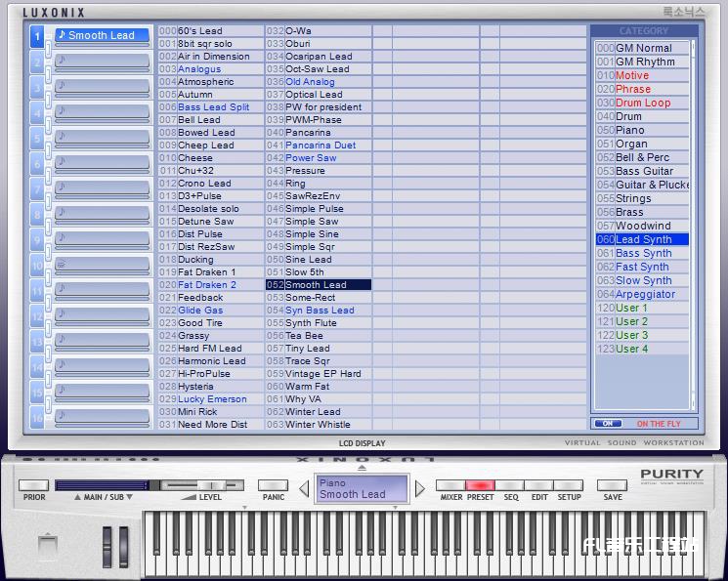Open the EDIT page
The height and width of the screenshot is (581, 728).
[x=539, y=485]
